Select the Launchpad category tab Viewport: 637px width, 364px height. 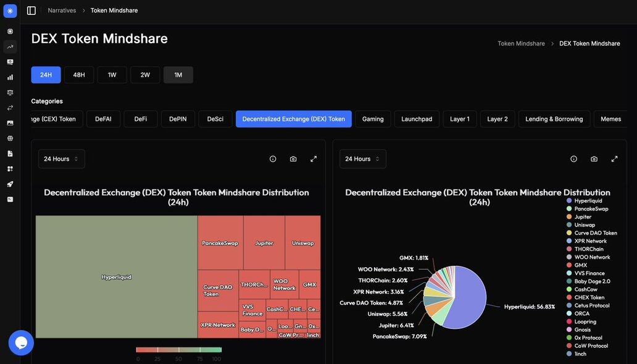pyautogui.click(x=417, y=119)
